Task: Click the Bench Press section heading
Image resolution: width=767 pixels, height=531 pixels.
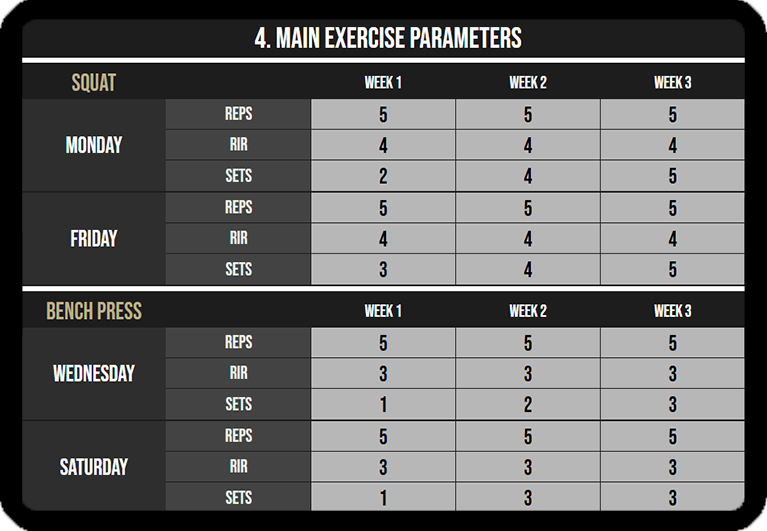Action: pyautogui.click(x=94, y=311)
